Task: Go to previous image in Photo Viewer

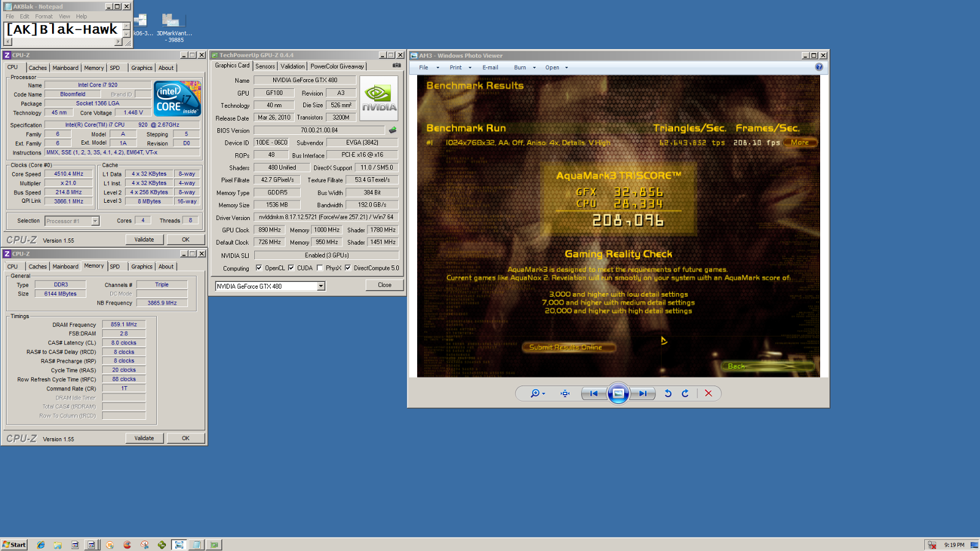Action: pos(594,393)
